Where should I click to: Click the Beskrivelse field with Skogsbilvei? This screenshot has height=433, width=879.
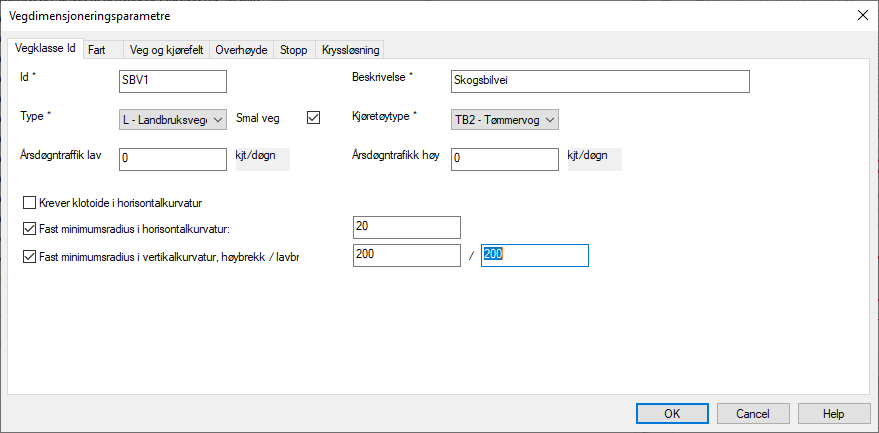click(x=599, y=81)
